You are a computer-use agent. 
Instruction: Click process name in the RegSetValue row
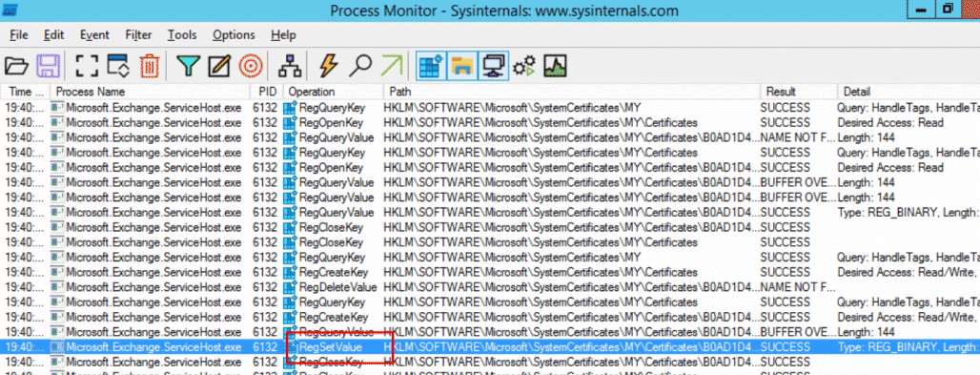[x=153, y=346]
